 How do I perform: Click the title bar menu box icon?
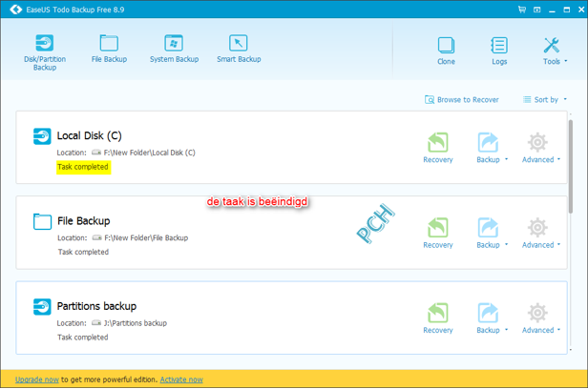coord(537,10)
